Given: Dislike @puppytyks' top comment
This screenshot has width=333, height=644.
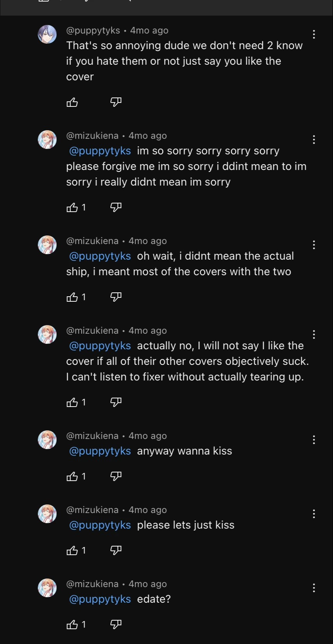Looking at the screenshot, I should [x=115, y=103].
